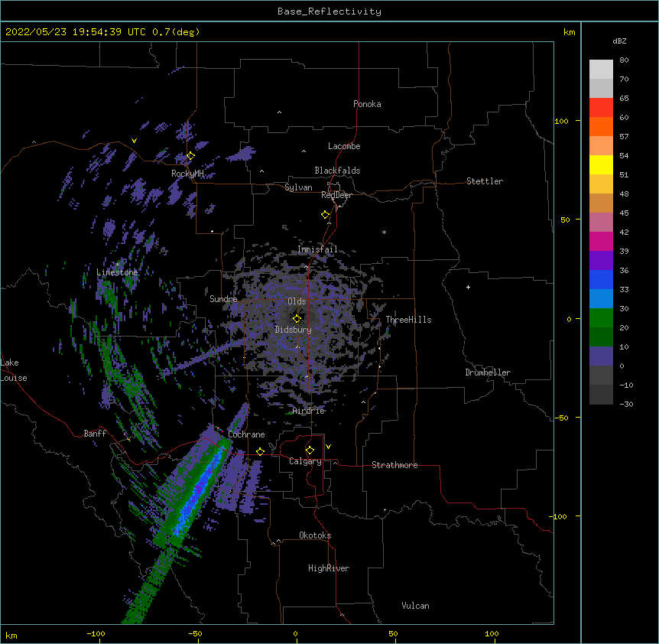659x644 pixels.
Task: Click the Sundre label
Action: coord(223,299)
